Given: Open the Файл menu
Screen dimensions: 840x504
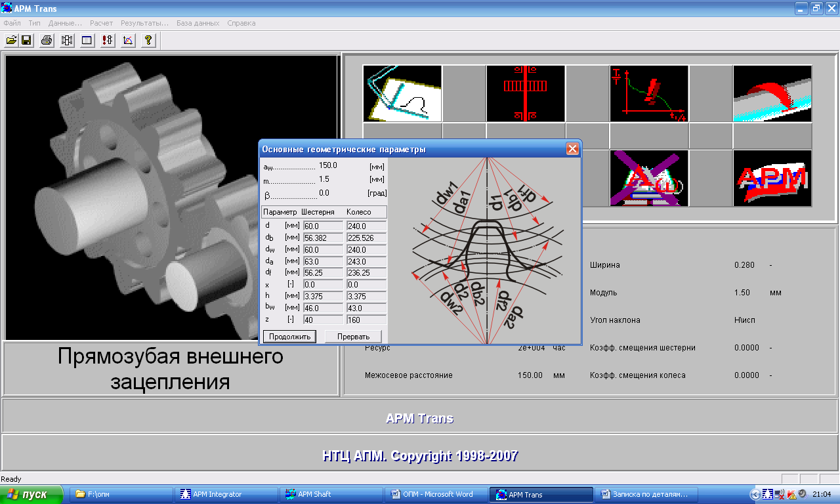Looking at the screenshot, I should (12, 23).
